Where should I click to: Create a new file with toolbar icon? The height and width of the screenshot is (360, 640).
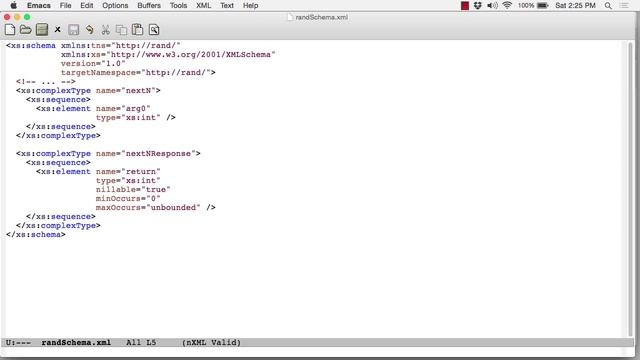click(10, 29)
